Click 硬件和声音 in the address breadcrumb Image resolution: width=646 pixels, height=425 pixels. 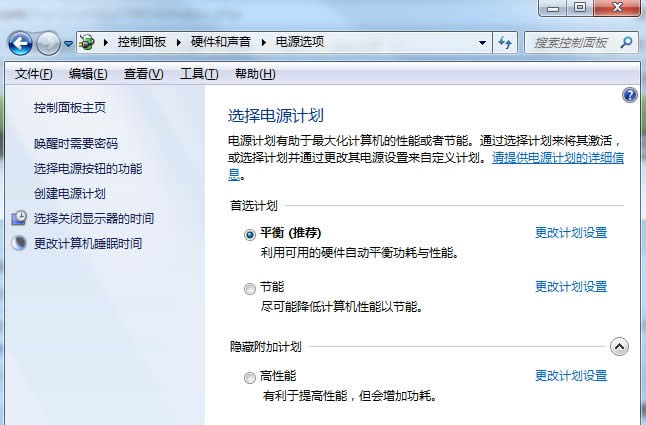pyautogui.click(x=221, y=42)
